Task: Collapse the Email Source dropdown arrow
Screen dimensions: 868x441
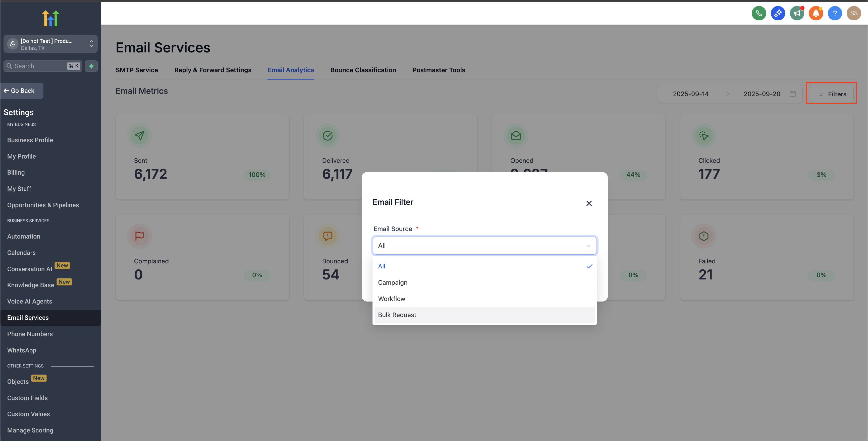Action: (x=588, y=245)
